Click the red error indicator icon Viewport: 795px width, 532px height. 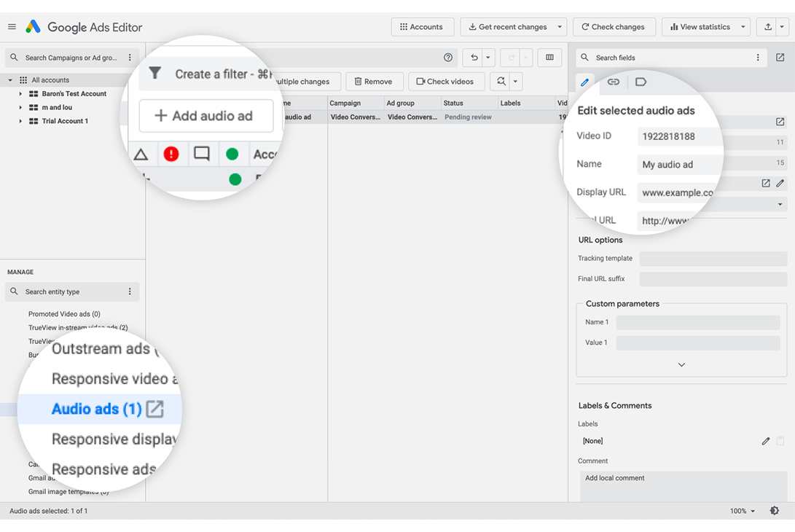171,154
